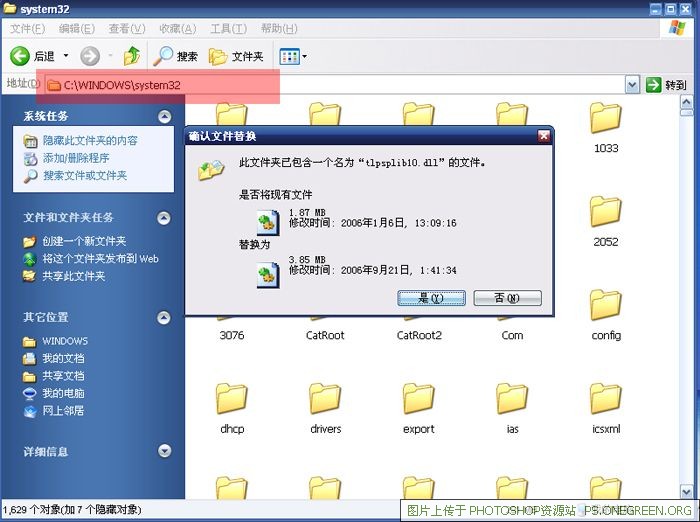The width and height of the screenshot is (700, 522).
Task: Minimize the system32 window
Action: [655, 9]
